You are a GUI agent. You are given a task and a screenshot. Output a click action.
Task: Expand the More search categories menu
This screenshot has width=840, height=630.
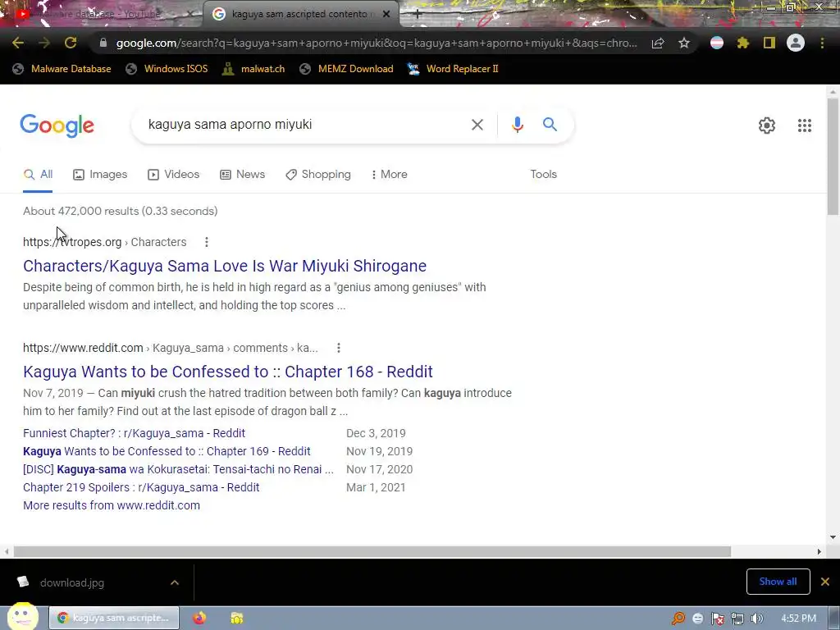click(389, 175)
